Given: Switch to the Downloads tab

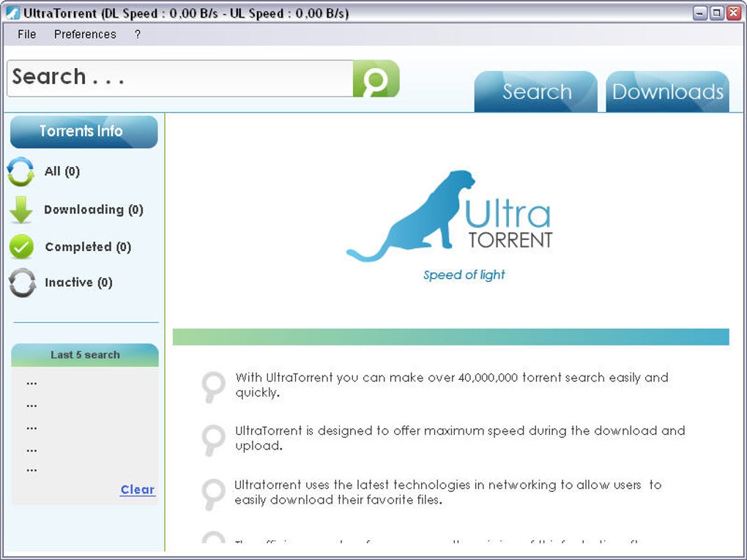Looking at the screenshot, I should tap(667, 92).
